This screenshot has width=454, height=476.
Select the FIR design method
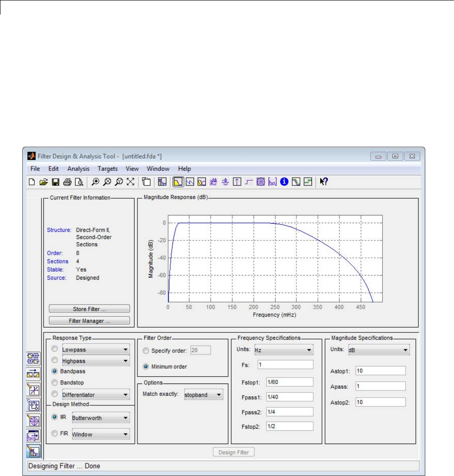[x=55, y=433]
